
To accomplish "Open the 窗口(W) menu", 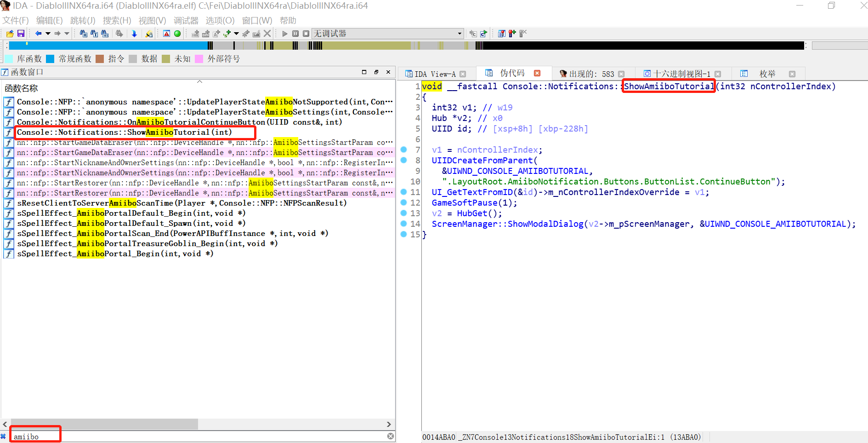I will (x=257, y=21).
